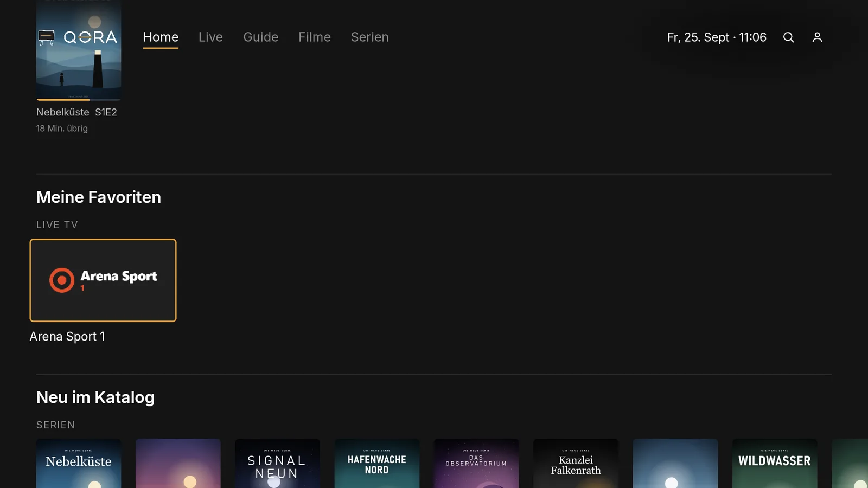Open the Guide tab
This screenshot has height=488, width=868.
tap(260, 37)
